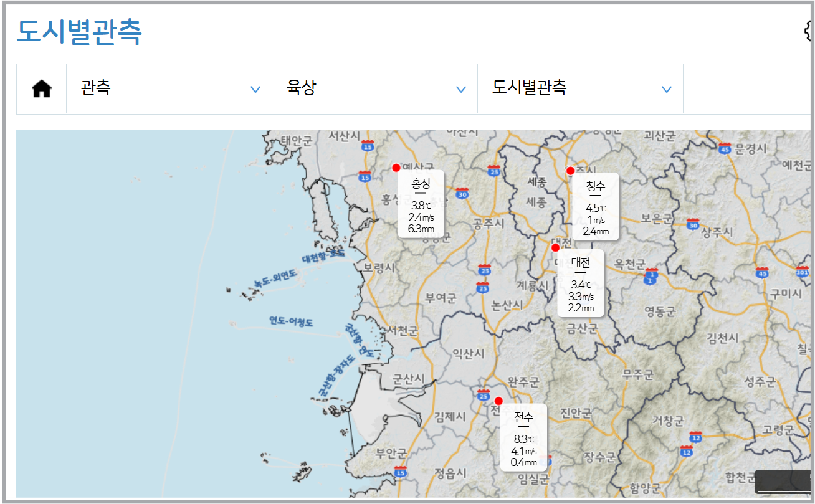815x504 pixels.
Task: Select the 홍성 weather info popup
Action: 421,204
